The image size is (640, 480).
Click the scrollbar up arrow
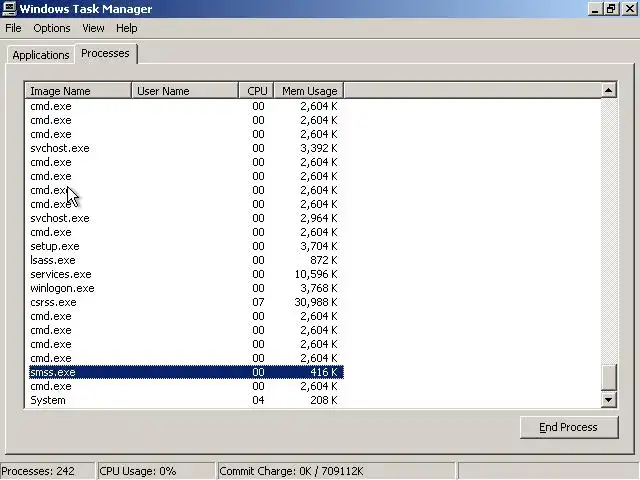click(609, 90)
